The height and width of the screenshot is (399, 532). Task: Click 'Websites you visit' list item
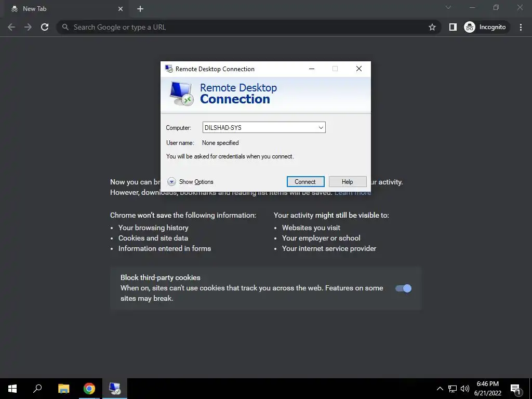tap(311, 228)
